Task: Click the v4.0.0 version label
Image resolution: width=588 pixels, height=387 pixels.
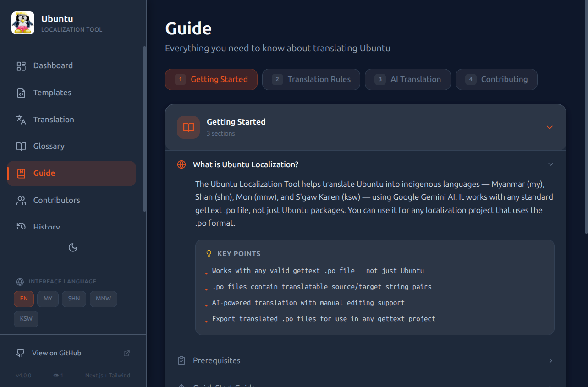Action: tap(23, 376)
